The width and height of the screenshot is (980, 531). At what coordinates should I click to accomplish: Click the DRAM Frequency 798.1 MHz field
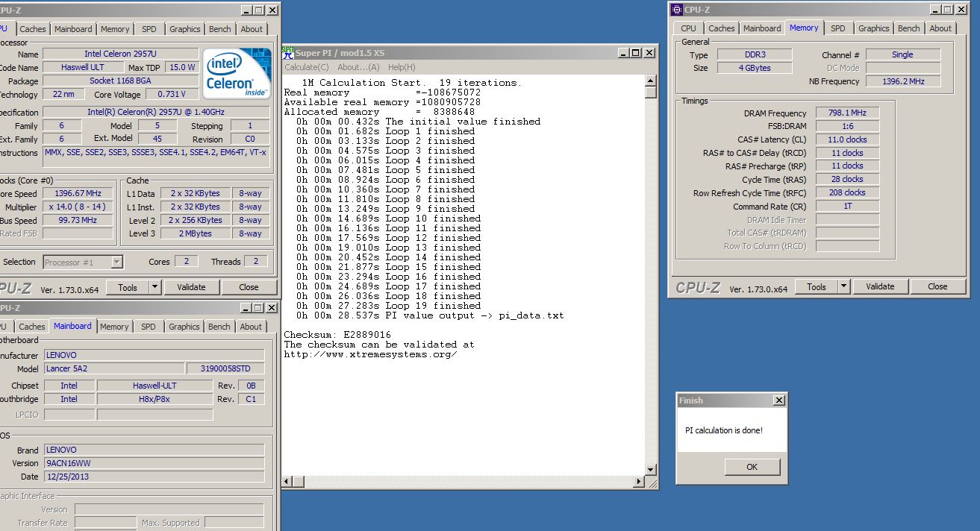(x=847, y=113)
